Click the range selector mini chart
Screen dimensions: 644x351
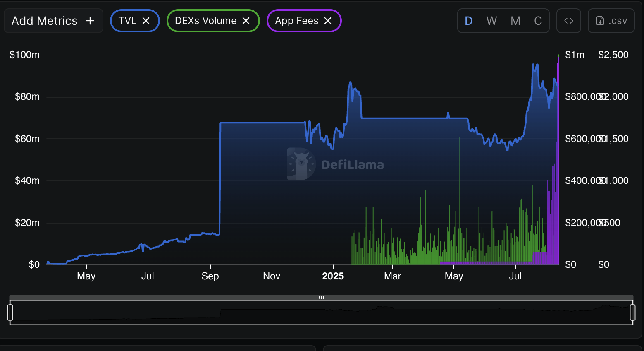321,315
